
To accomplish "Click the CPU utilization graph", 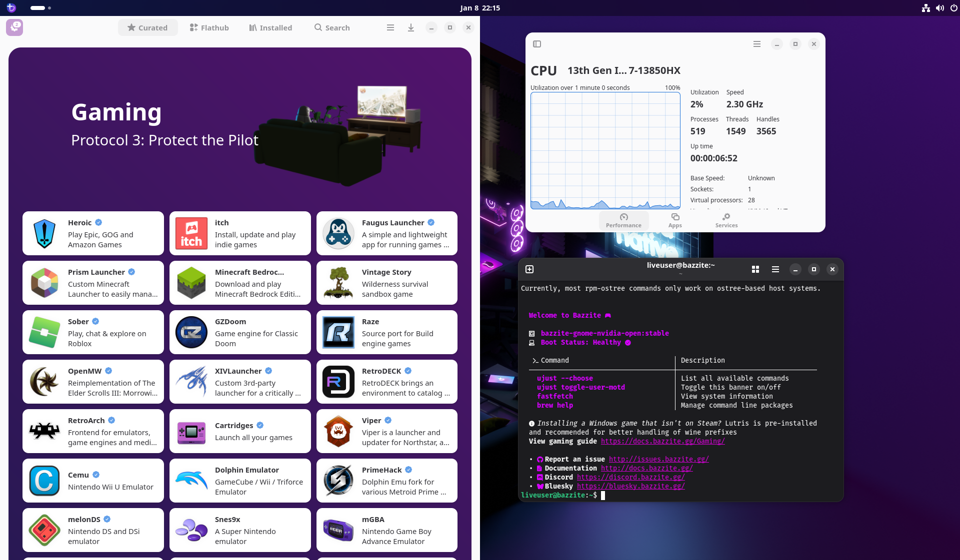I will (x=605, y=150).
